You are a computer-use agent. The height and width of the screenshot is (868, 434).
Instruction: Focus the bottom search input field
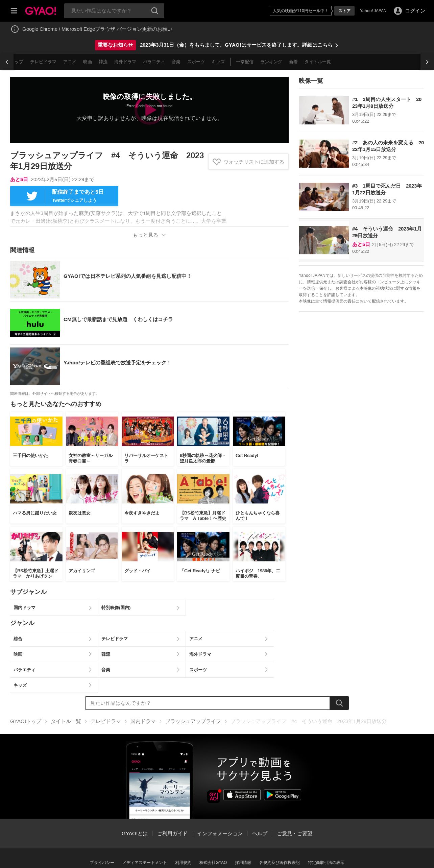coord(208,703)
